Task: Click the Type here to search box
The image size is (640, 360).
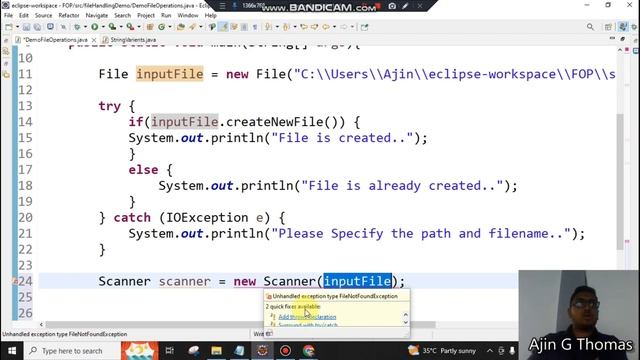Action: click(72, 351)
